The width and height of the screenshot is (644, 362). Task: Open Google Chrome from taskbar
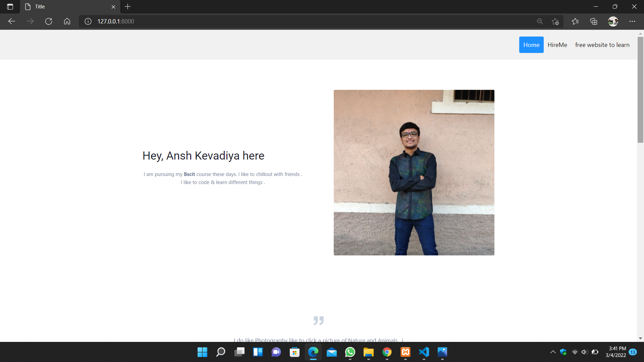point(387,352)
